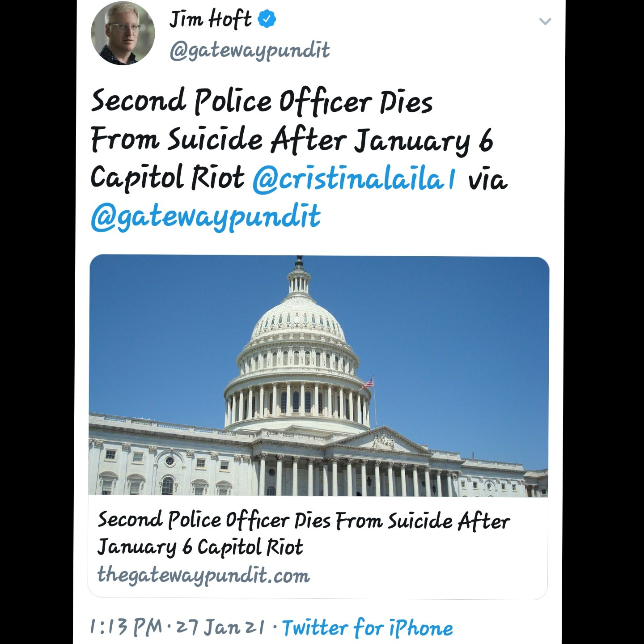
Task: Open the Jim Hoft display name
Action: [x=210, y=19]
